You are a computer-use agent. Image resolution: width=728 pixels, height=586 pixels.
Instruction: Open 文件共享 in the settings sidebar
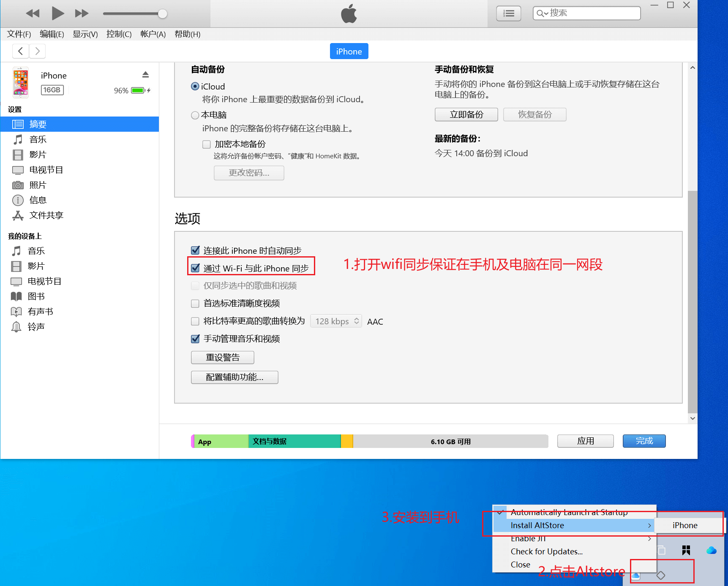pyautogui.click(x=79, y=215)
